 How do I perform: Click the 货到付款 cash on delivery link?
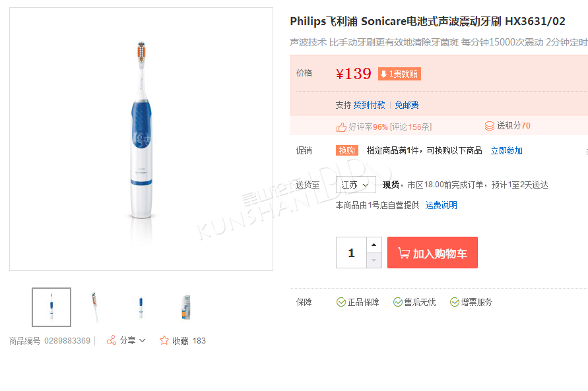click(x=370, y=105)
